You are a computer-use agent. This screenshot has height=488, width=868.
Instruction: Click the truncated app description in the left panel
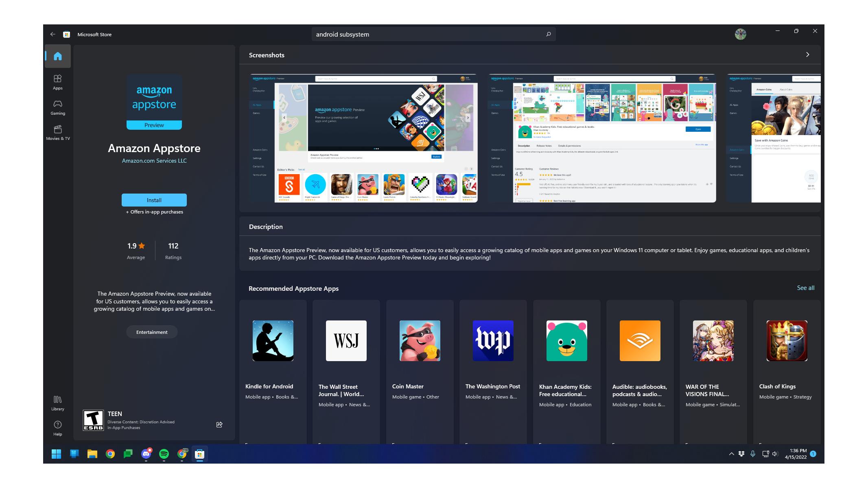[154, 301]
